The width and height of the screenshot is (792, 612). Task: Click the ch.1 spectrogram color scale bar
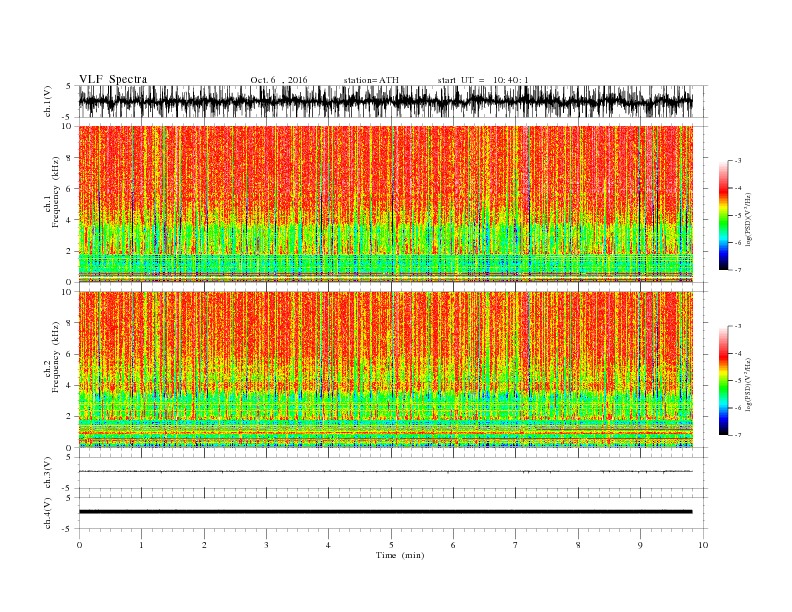[723, 215]
